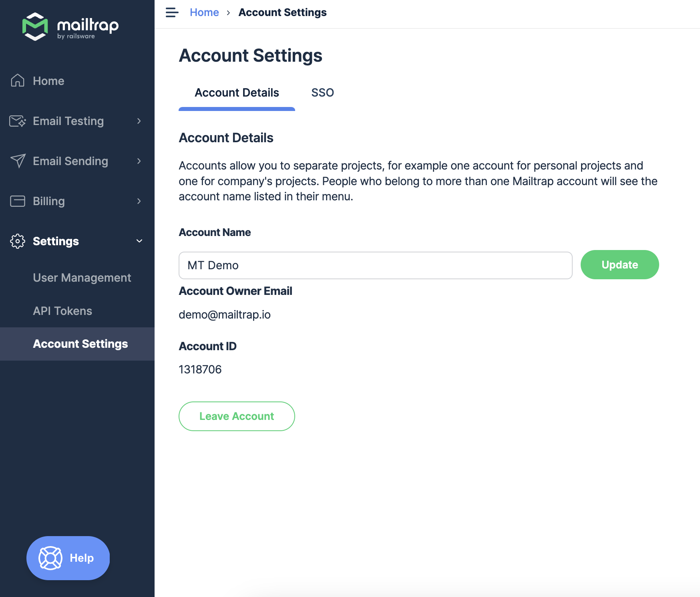Viewport: 700px width, 597px height.
Task: Select the Account Details tab
Action: pos(236,93)
